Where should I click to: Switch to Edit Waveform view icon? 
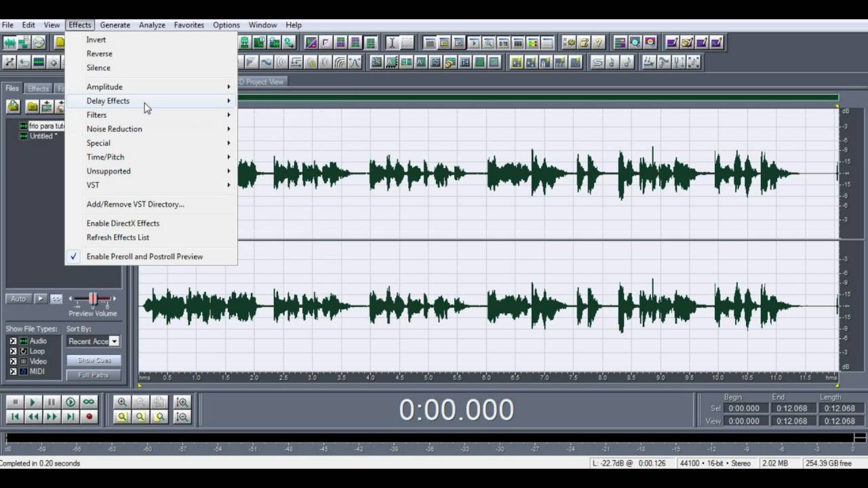pyautogui.click(x=10, y=43)
